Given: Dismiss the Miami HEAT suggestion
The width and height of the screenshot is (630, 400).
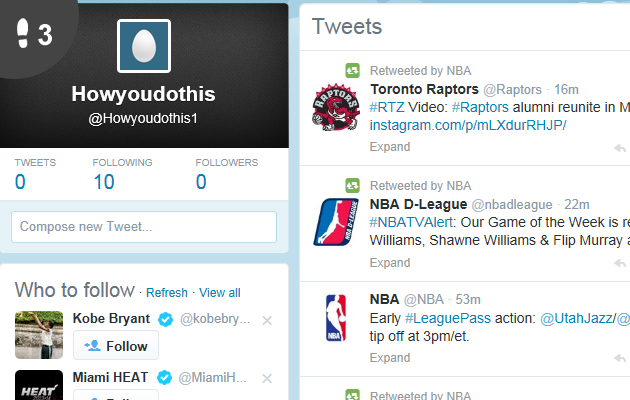Looking at the screenshot, I should pos(267,378).
